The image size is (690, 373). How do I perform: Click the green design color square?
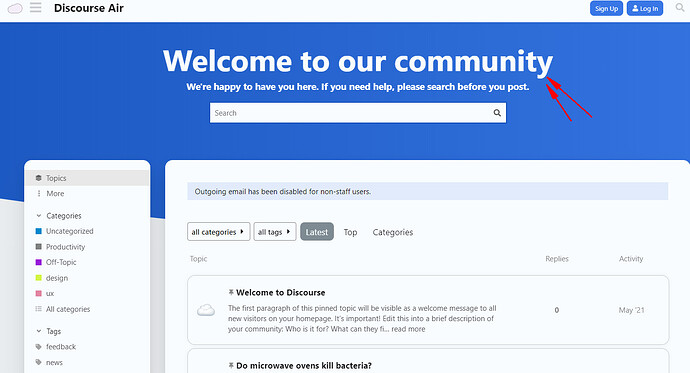click(x=38, y=278)
